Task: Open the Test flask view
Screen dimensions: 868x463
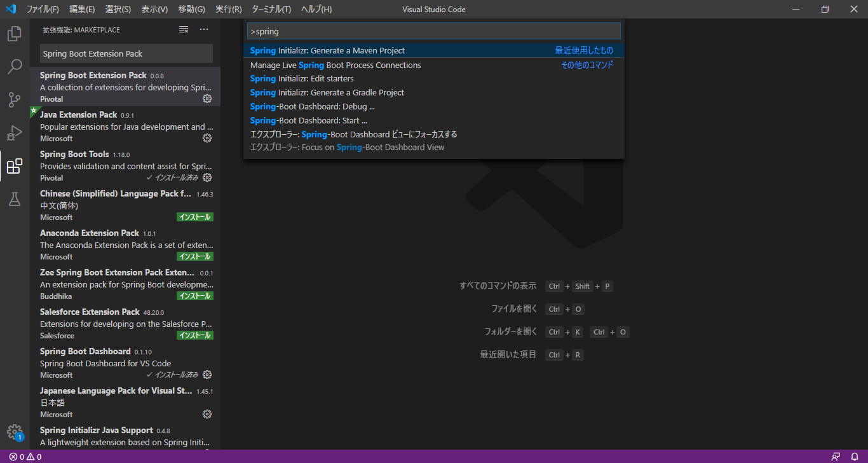Action: (15, 199)
